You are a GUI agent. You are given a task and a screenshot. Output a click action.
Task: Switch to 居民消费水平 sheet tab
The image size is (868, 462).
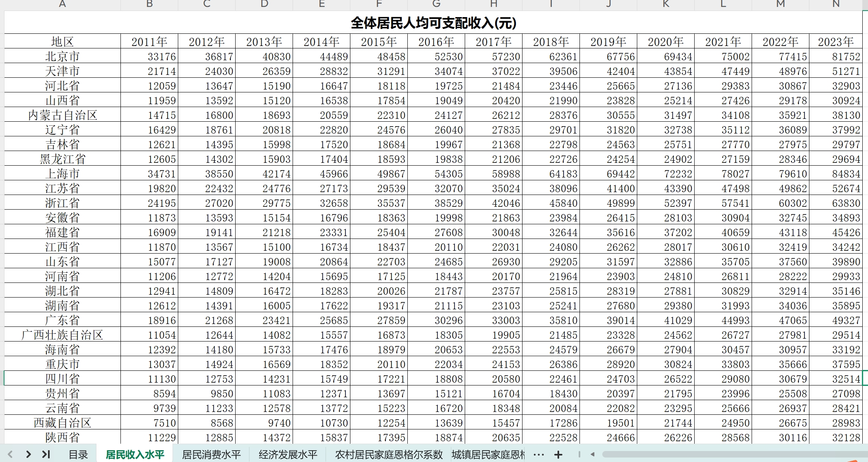(x=211, y=455)
